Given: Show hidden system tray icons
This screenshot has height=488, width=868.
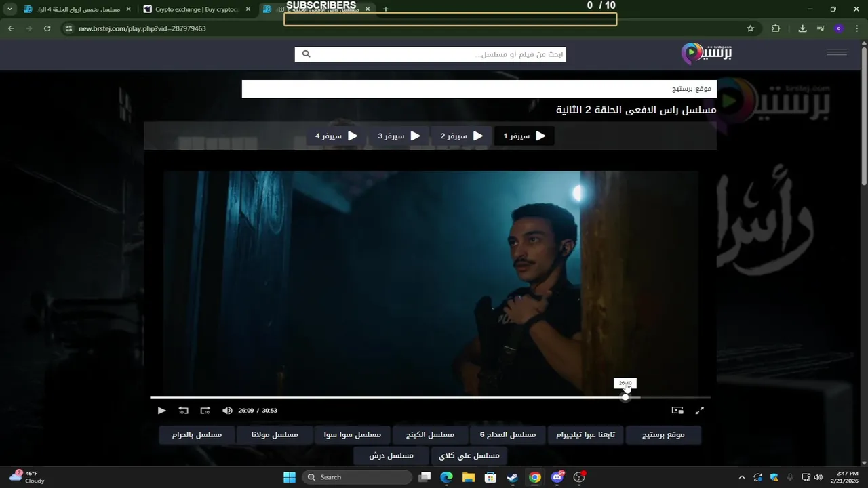Looking at the screenshot, I should tap(741, 477).
